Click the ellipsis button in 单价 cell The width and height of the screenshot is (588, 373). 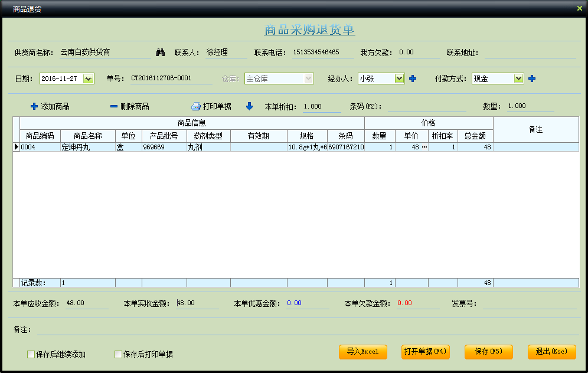click(424, 147)
